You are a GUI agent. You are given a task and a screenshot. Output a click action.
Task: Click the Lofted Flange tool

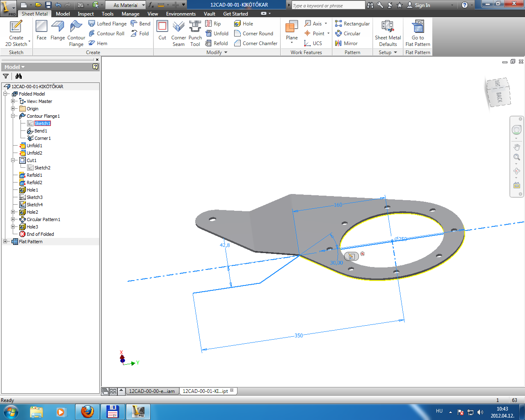point(107,24)
